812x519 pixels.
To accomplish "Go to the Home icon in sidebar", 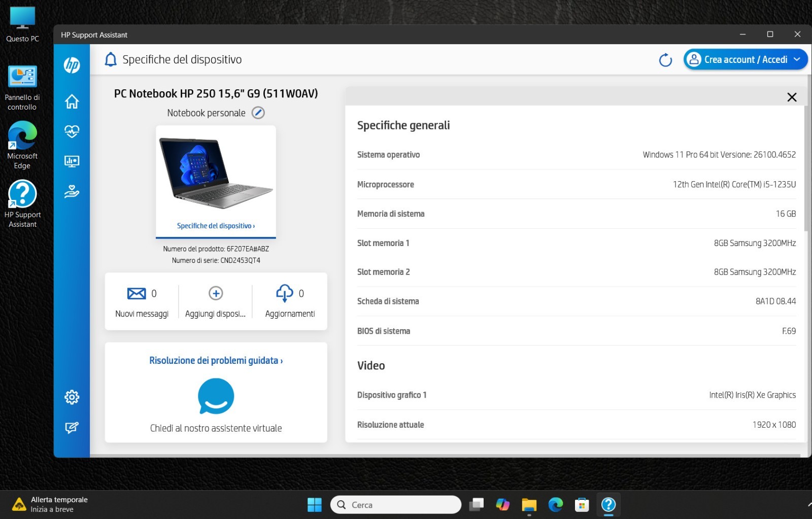I will [x=72, y=101].
